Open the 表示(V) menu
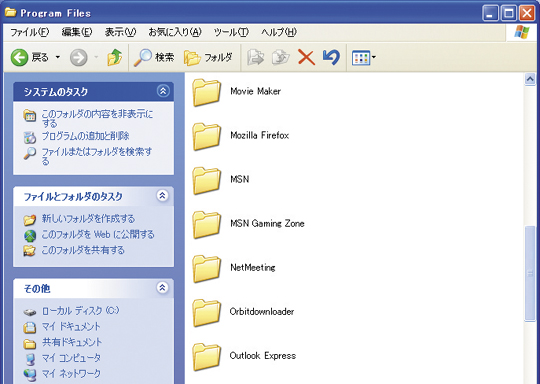Screen dimensions: 540x384 coord(121,32)
